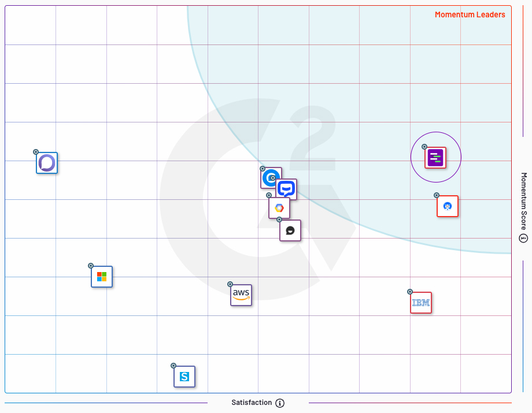Select the black speech bubble logo tile
The width and height of the screenshot is (532, 413).
[x=290, y=230]
